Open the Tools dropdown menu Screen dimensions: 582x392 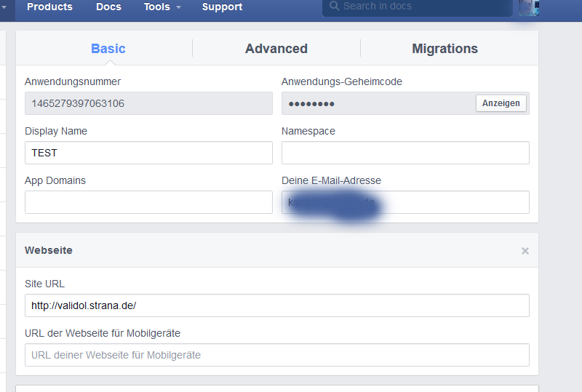162,7
